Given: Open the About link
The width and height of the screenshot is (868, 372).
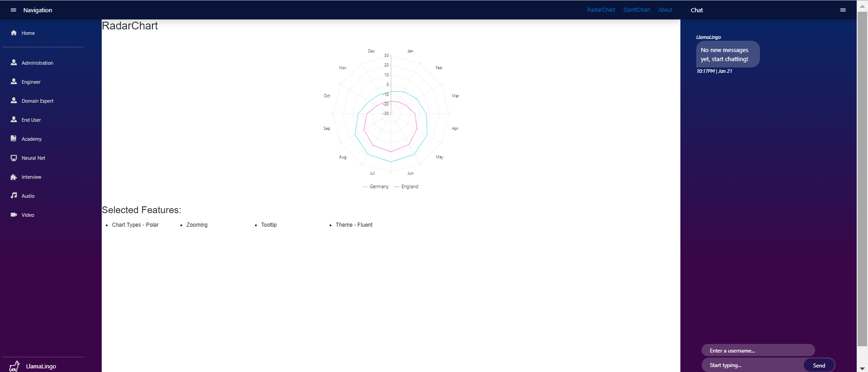Looking at the screenshot, I should 665,10.
